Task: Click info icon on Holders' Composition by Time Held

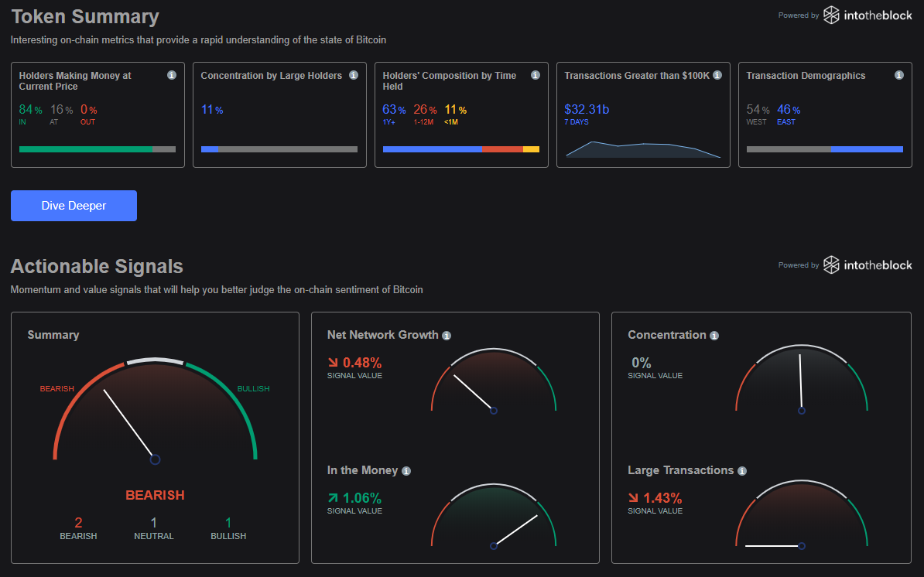Action: pos(535,75)
